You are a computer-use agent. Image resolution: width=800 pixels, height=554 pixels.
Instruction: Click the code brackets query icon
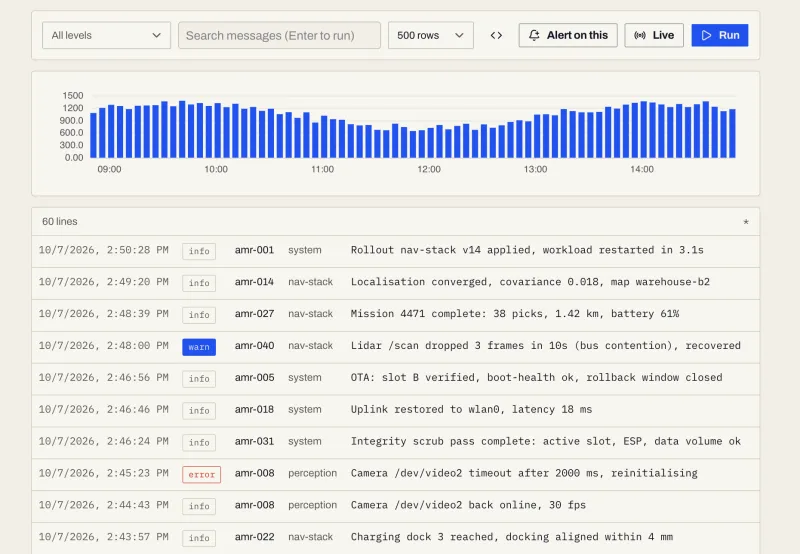pyautogui.click(x=496, y=35)
